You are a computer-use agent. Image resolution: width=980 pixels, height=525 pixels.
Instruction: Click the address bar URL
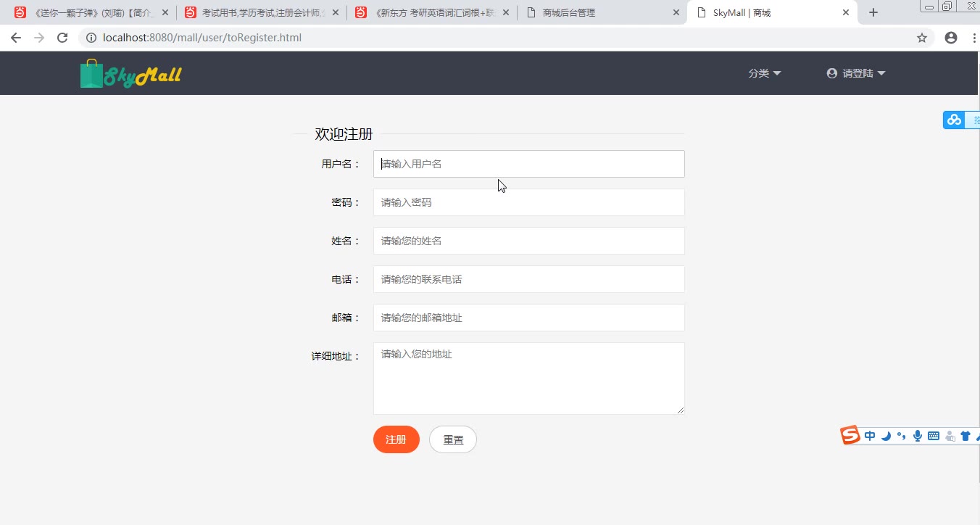[202, 38]
